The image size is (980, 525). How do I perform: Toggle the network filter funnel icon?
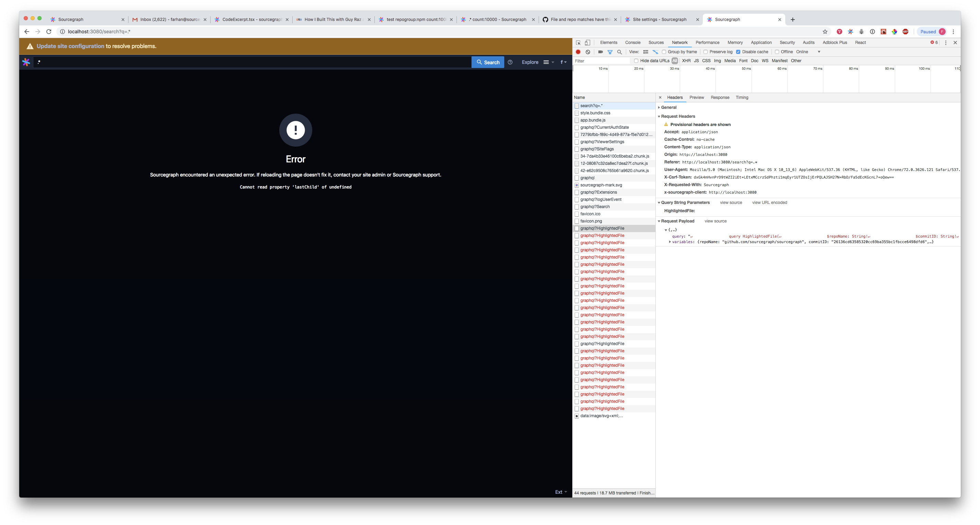coord(610,52)
